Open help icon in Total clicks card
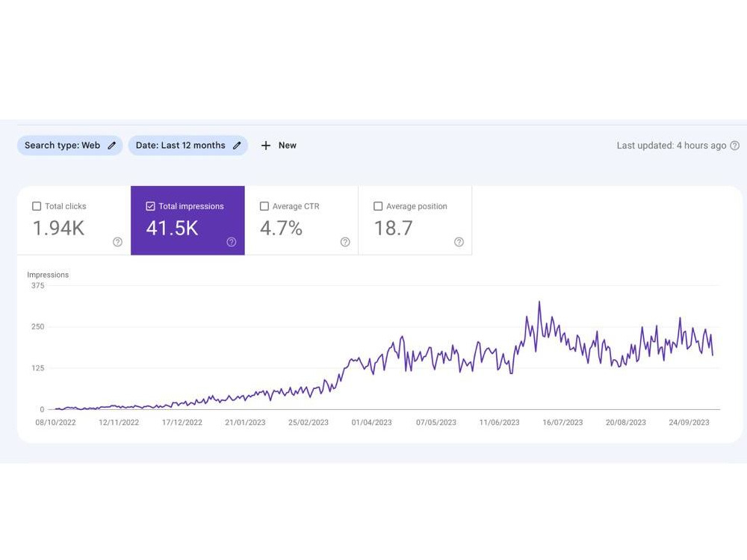The width and height of the screenshot is (747, 560). (118, 242)
